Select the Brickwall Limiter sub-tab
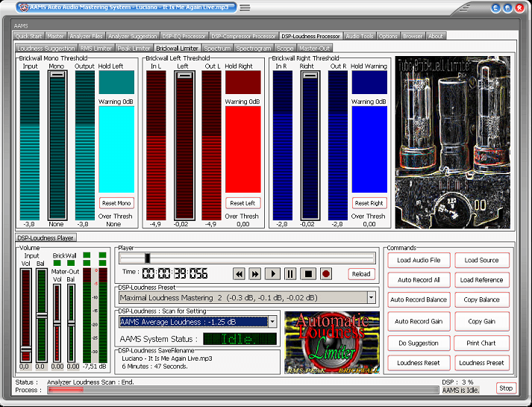This screenshot has height=407, width=532. pos(177,49)
